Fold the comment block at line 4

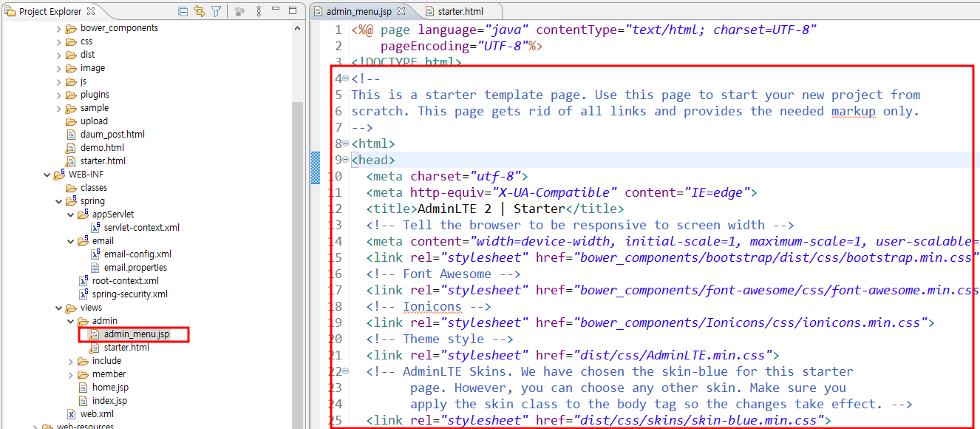pyautogui.click(x=346, y=78)
